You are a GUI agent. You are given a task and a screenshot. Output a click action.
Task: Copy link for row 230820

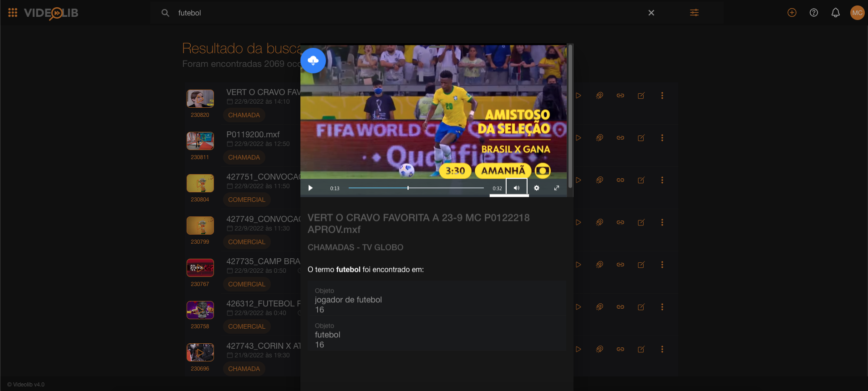(x=620, y=95)
